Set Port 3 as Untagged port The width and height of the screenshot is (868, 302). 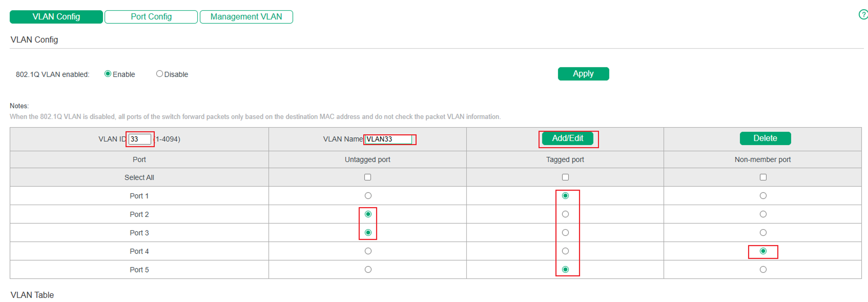pyautogui.click(x=368, y=233)
